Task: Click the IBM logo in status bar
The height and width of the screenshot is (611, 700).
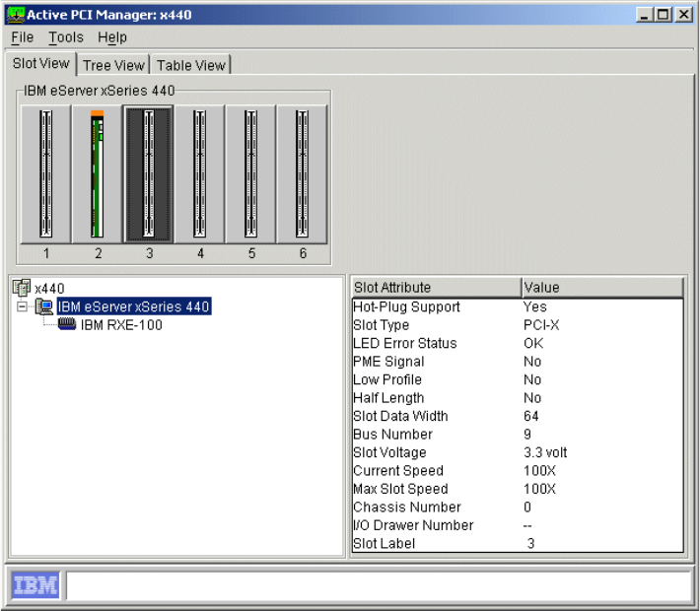Action: point(35,585)
